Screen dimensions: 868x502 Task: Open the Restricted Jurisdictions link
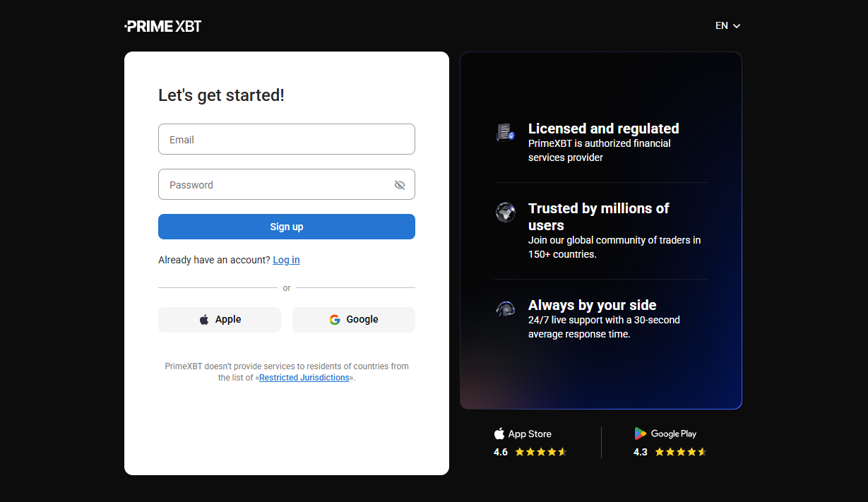304,378
